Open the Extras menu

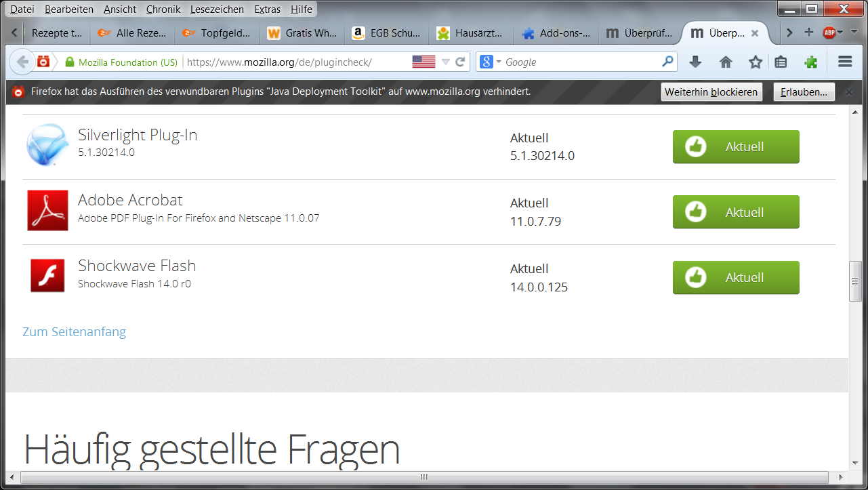pyautogui.click(x=268, y=9)
